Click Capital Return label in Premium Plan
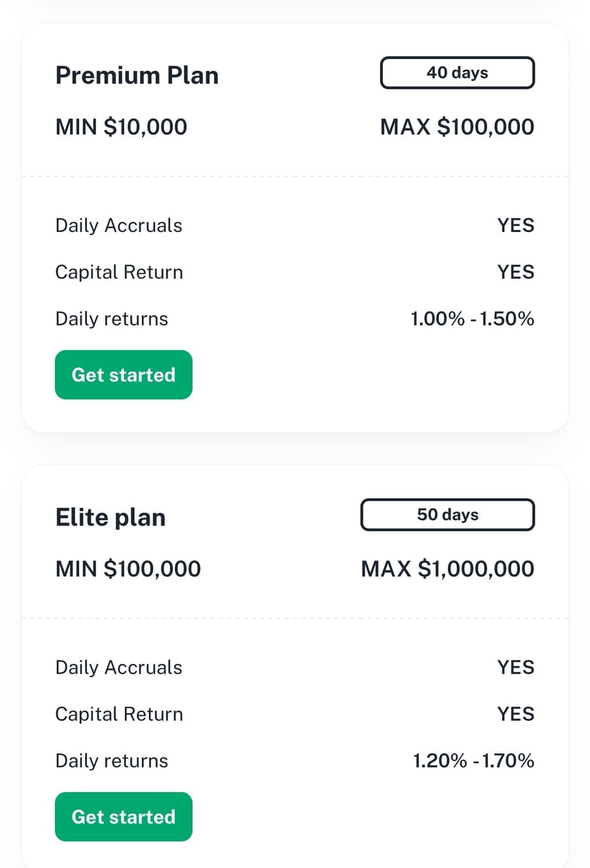Viewport: 590px width, 868px height. click(119, 272)
